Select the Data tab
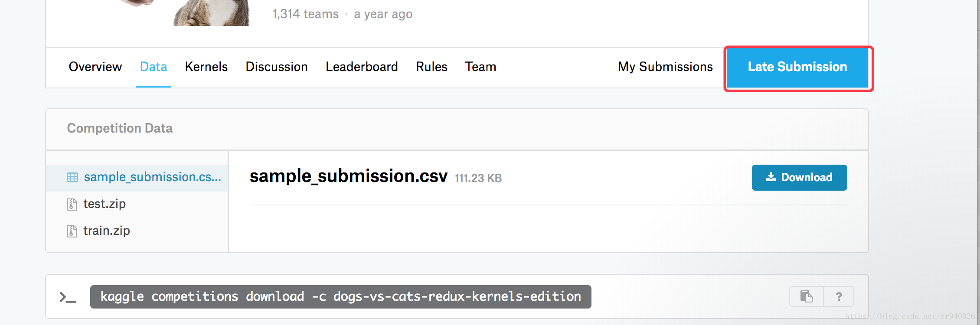Image resolution: width=980 pixels, height=325 pixels. pos(154,67)
